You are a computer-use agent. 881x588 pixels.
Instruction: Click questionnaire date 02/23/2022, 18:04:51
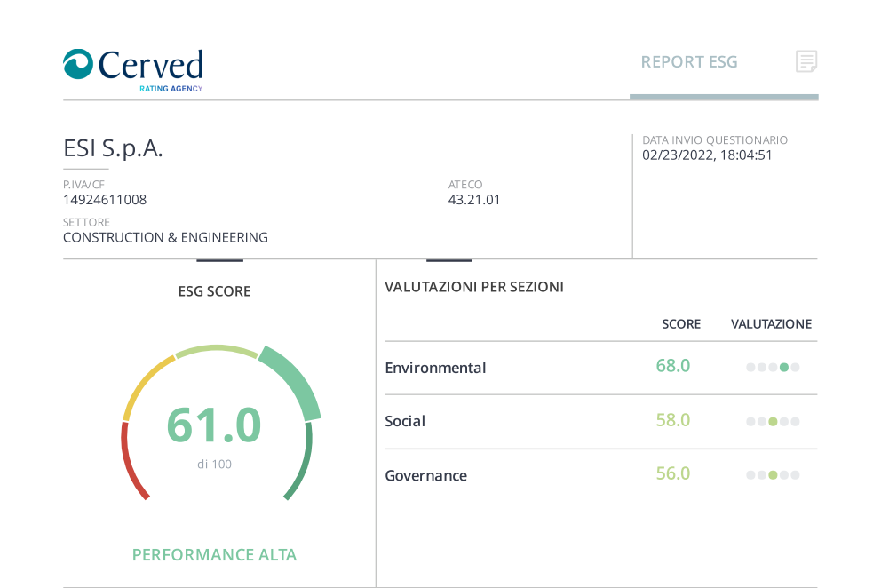point(707,155)
